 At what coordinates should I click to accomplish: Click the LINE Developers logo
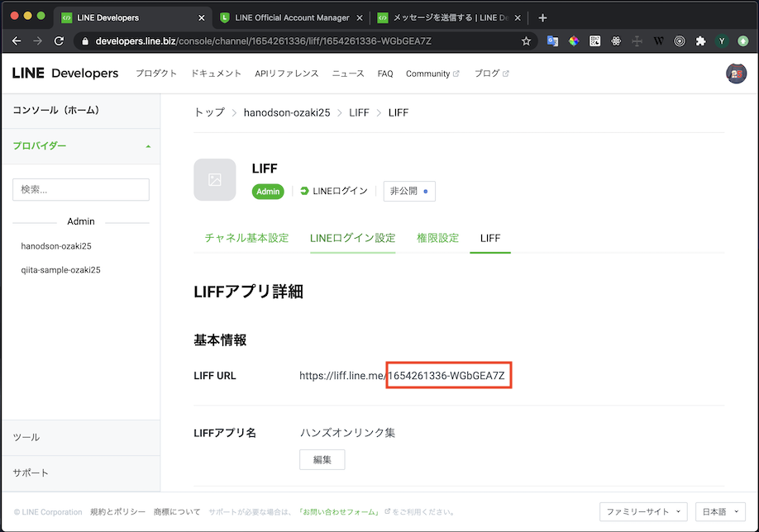coord(65,73)
